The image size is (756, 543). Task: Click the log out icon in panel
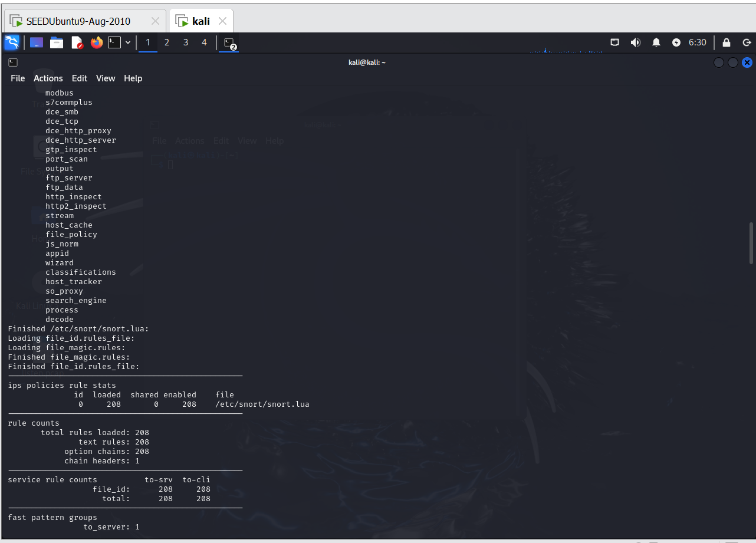pyautogui.click(x=747, y=42)
